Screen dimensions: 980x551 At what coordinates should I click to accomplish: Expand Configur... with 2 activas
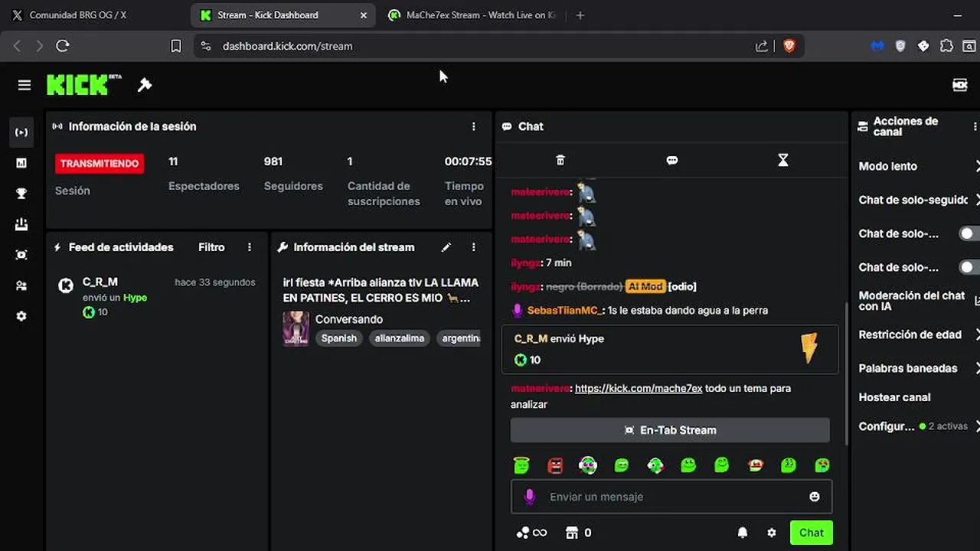pyautogui.click(x=917, y=426)
